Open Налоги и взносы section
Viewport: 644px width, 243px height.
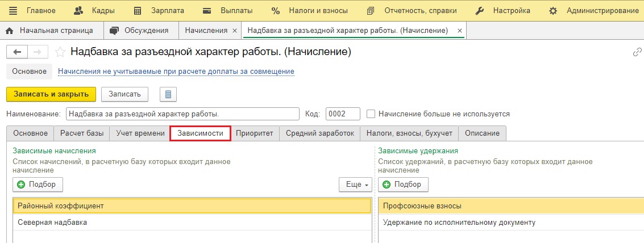318,11
